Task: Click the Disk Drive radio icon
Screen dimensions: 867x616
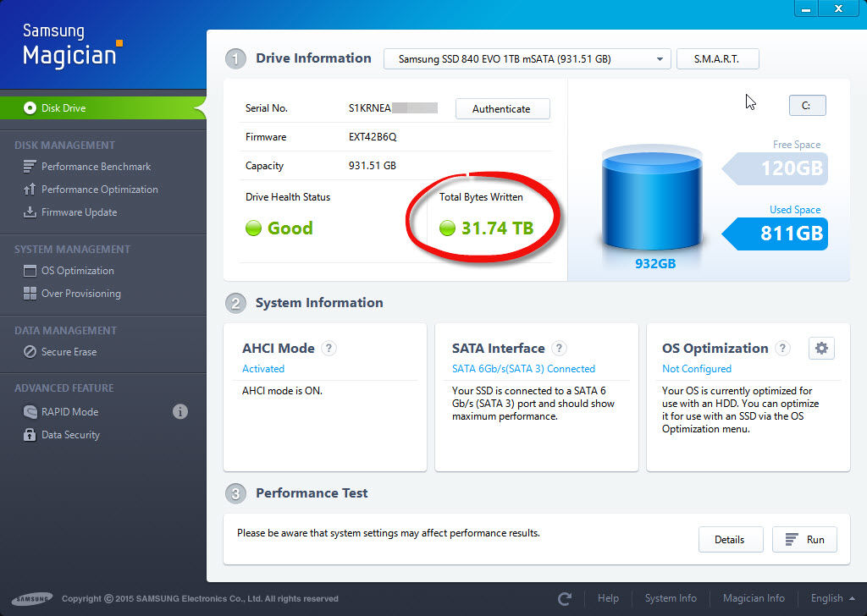Action: (x=30, y=108)
